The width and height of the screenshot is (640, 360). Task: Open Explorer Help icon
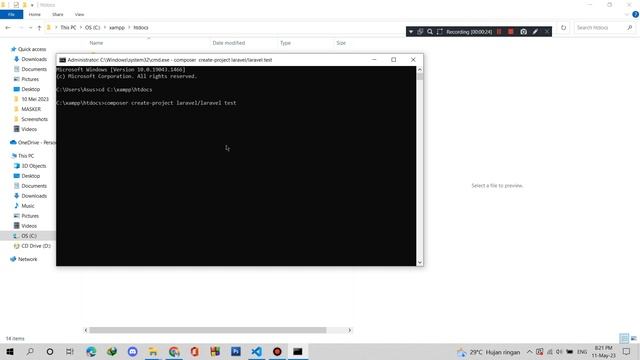[635, 14]
